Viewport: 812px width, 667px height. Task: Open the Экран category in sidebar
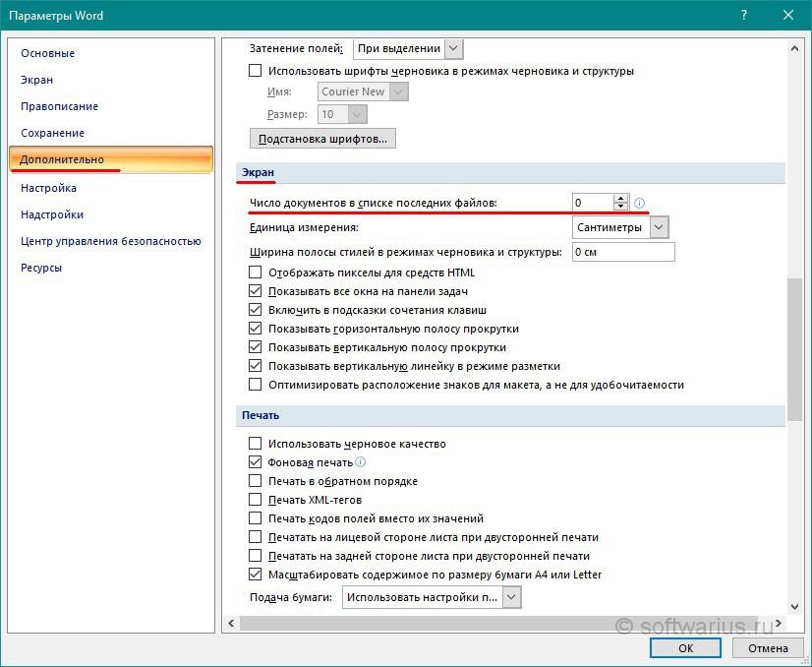[x=36, y=80]
